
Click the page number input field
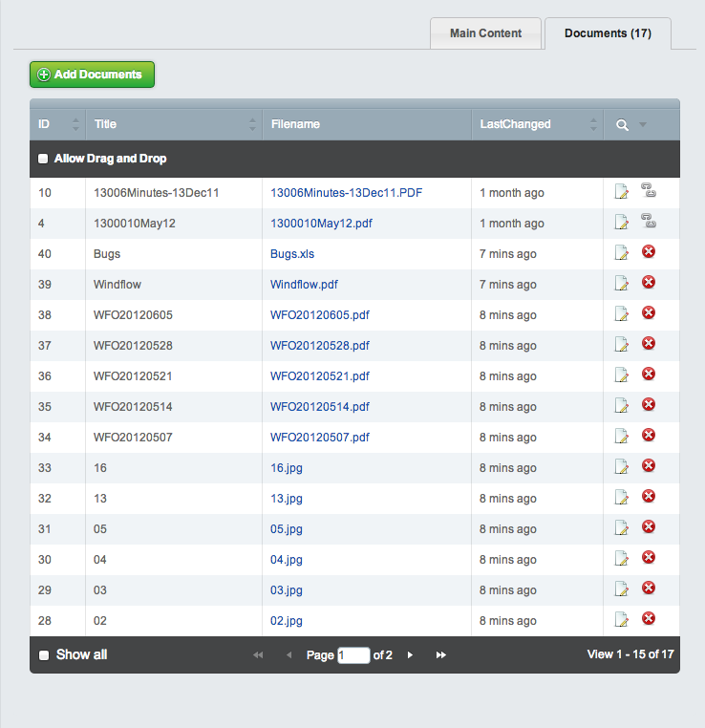(x=353, y=655)
